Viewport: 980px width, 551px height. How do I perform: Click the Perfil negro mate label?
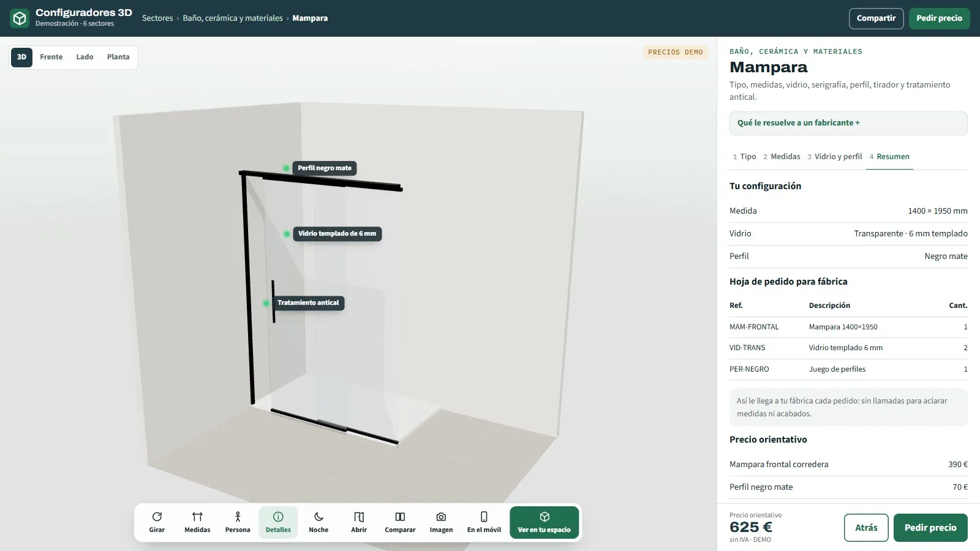tap(325, 168)
